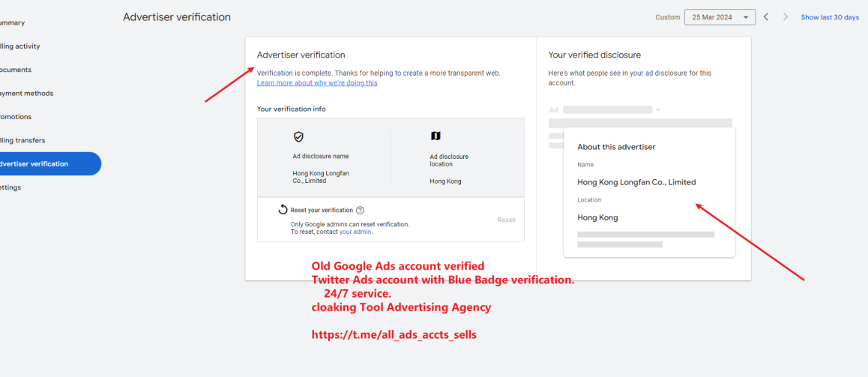Open Learn more about why we're doing this
868x377 pixels.
tap(317, 83)
